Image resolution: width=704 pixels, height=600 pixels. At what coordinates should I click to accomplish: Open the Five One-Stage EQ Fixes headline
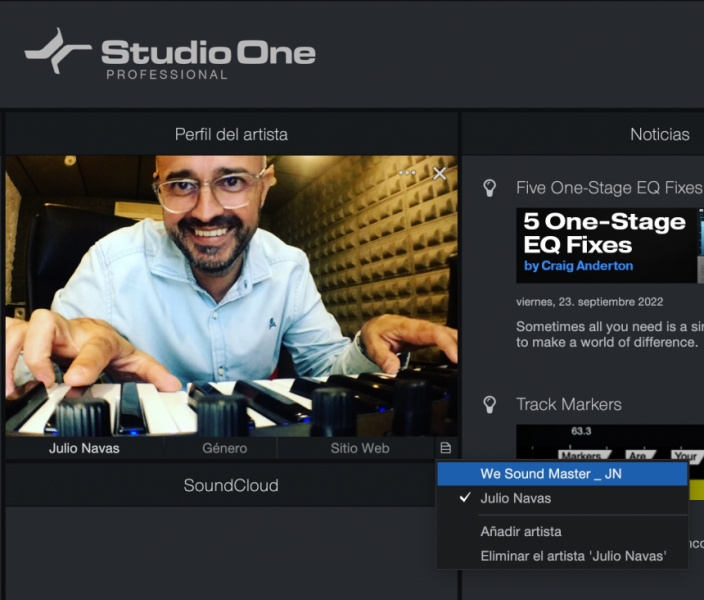point(610,188)
